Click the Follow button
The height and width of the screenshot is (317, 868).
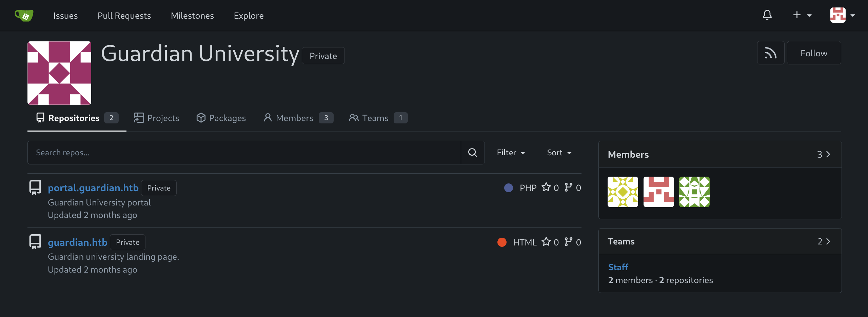point(813,53)
